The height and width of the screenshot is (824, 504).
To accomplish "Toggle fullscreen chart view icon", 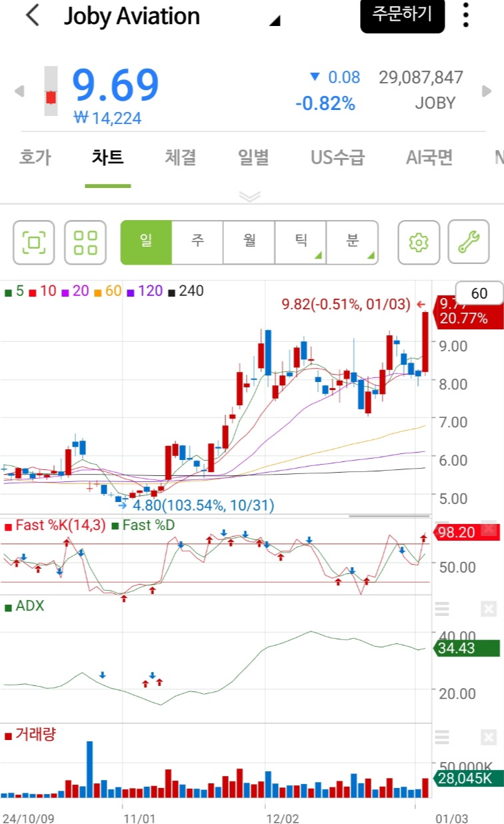I will click(x=34, y=242).
